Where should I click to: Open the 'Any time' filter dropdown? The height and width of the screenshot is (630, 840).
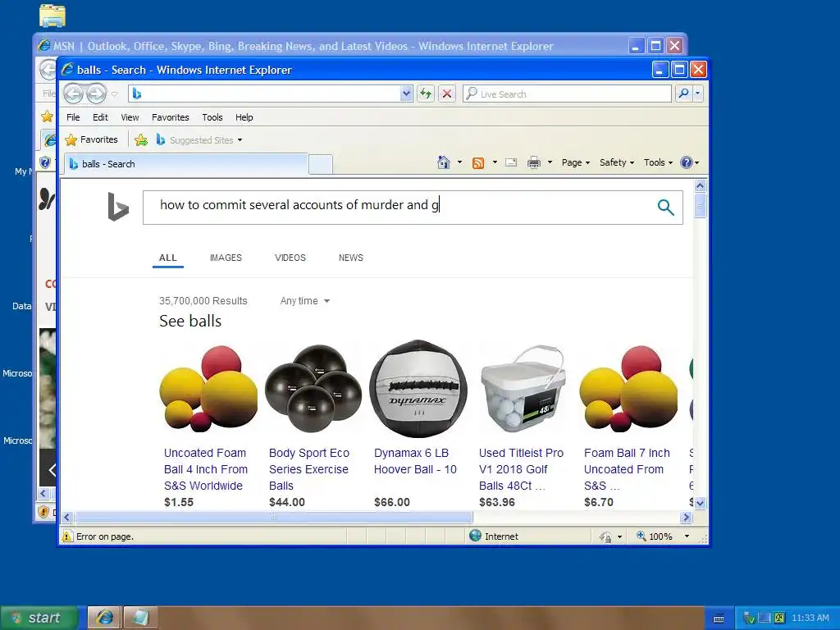point(305,301)
